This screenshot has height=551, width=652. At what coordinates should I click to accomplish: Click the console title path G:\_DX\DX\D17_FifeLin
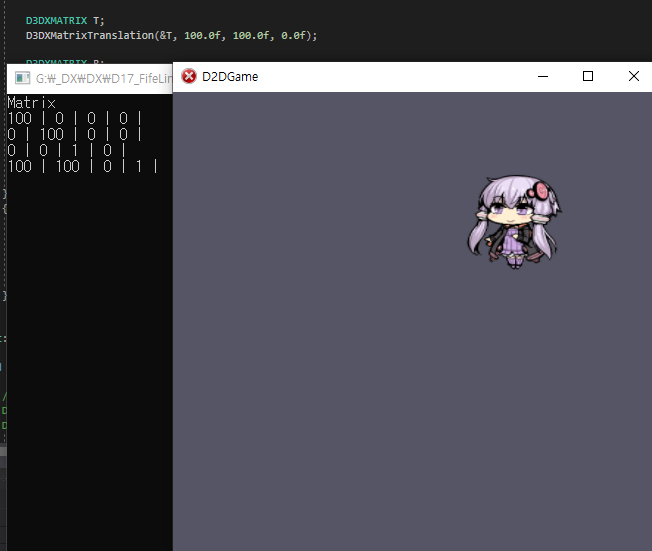point(104,79)
